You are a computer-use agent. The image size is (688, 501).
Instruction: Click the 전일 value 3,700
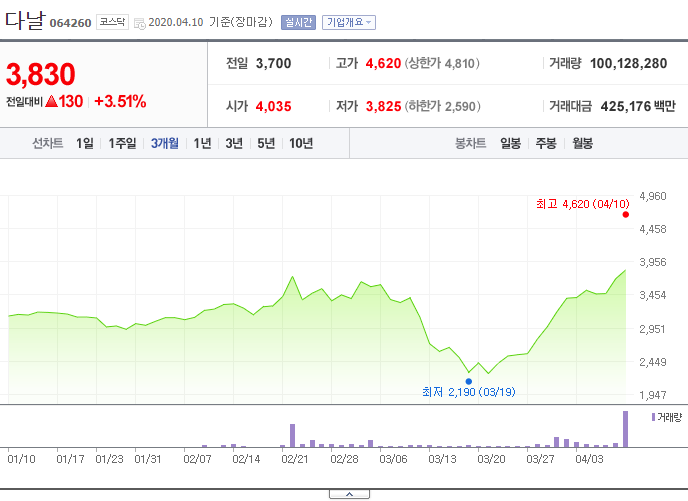(273, 64)
